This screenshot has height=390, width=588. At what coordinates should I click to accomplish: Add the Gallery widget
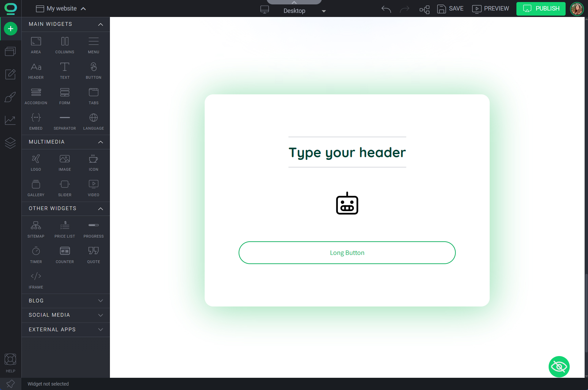click(x=36, y=188)
